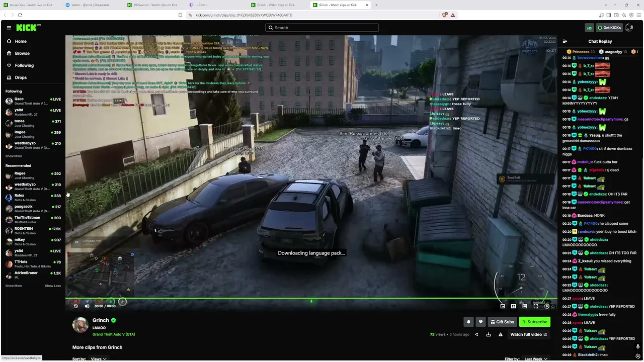Click the round icon at chat bottom-right
This screenshot has height=362, width=644.
[x=638, y=356]
